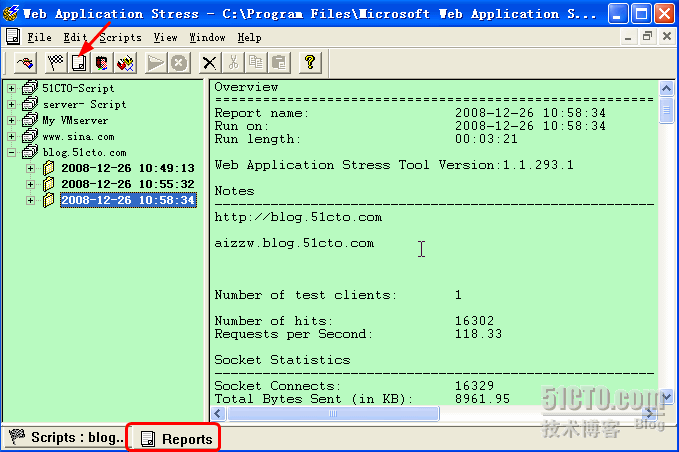Click the child window restore button
The height and width of the screenshot is (452, 679).
coord(647,37)
